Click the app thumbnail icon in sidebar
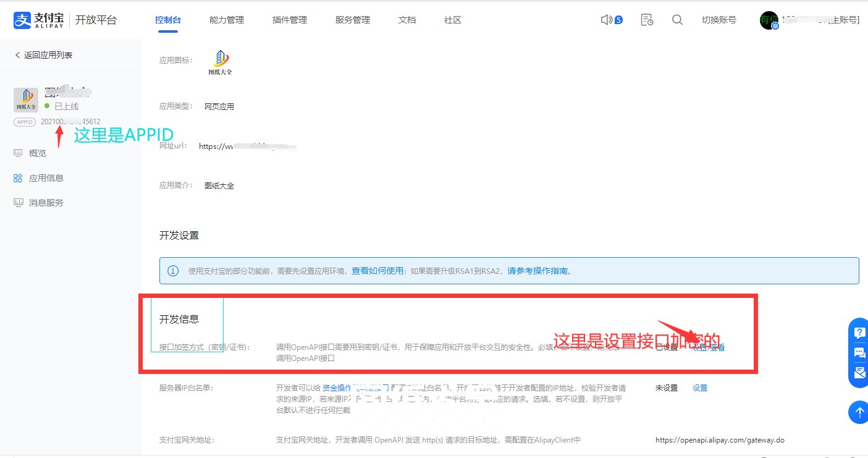The width and height of the screenshot is (868, 458). pos(26,100)
